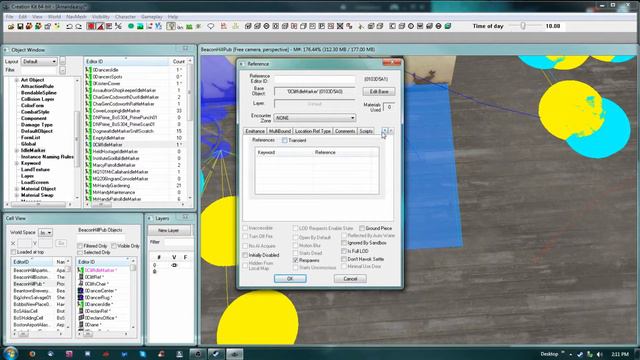Toggle Visible Only checkbox in Cell View
Image resolution: width=640 pixels, height=360 pixels.
(113, 246)
